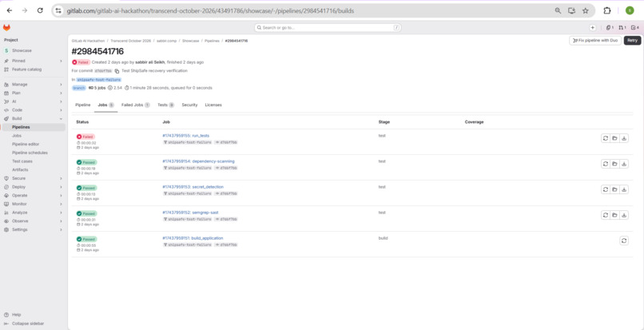
Task: Download artifacts of semgrep-sast job
Action: [624, 215]
